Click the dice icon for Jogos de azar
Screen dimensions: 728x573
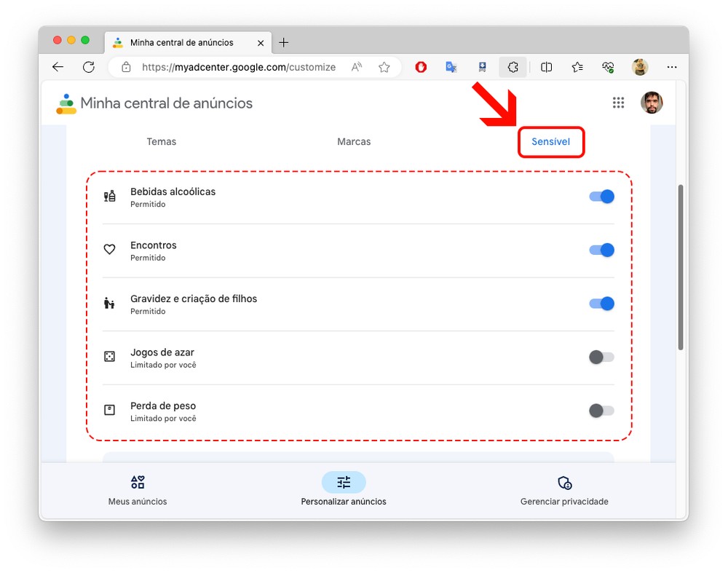coord(110,357)
